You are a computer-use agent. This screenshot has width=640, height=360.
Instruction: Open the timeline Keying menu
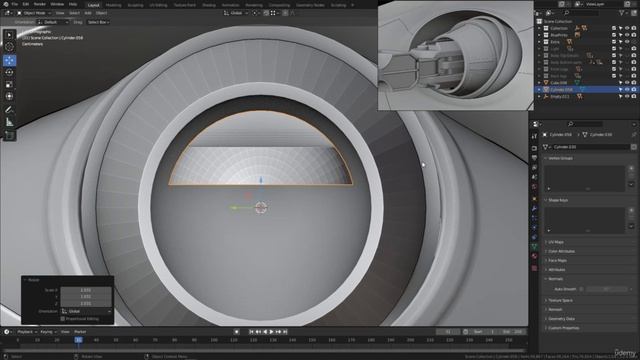point(48,332)
